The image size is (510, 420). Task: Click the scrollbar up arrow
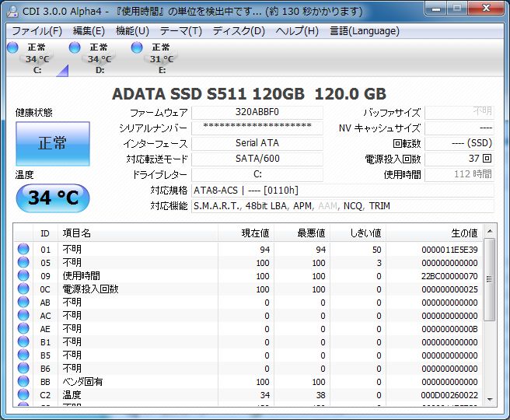pyautogui.click(x=490, y=231)
